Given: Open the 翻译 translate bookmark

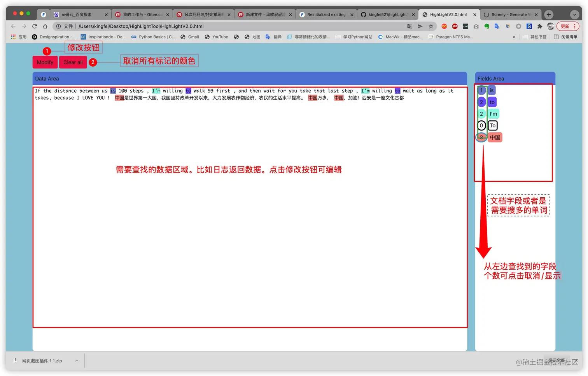Looking at the screenshot, I should tap(273, 37).
